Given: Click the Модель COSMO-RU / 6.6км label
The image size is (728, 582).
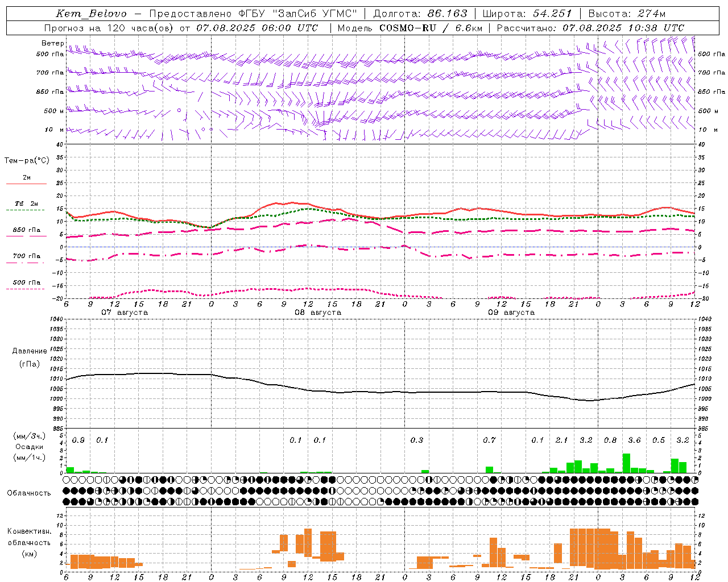Looking at the screenshot, I should (409, 28).
